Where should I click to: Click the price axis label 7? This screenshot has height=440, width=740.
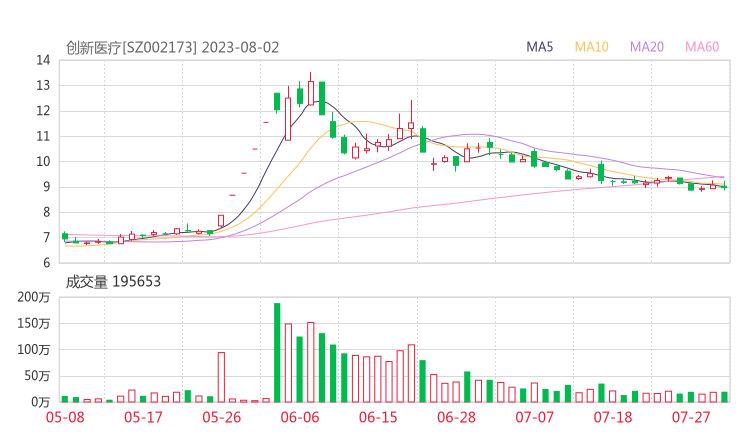[x=46, y=237]
